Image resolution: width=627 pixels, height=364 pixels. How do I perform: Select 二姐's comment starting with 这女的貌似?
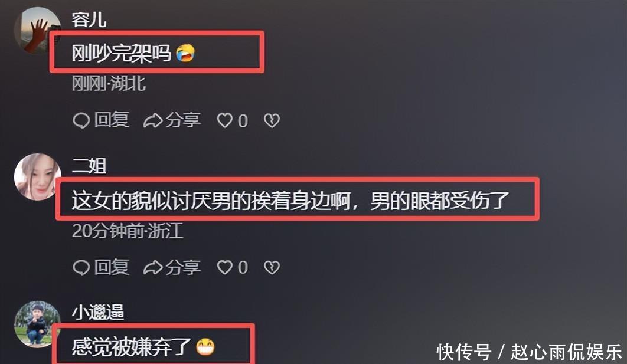point(290,200)
